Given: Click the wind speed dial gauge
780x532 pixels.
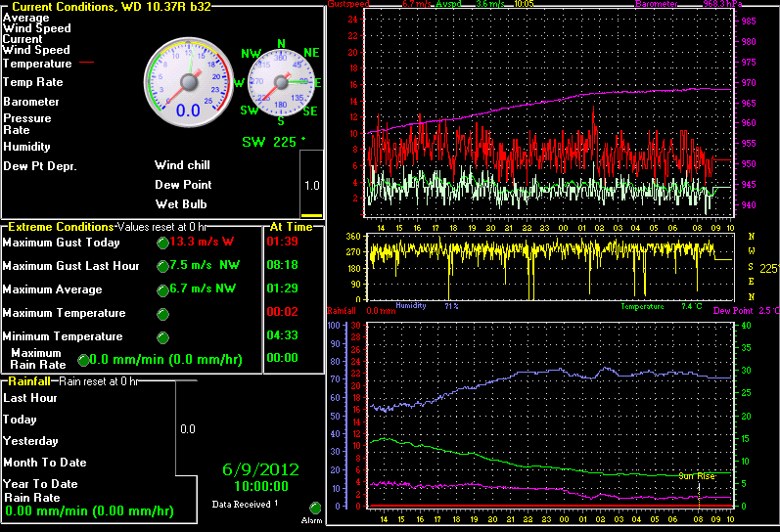Looking at the screenshot, I should [187, 83].
